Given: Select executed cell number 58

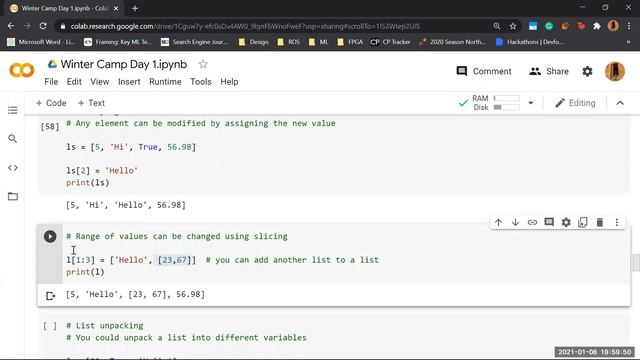Looking at the screenshot, I should click(50, 127).
